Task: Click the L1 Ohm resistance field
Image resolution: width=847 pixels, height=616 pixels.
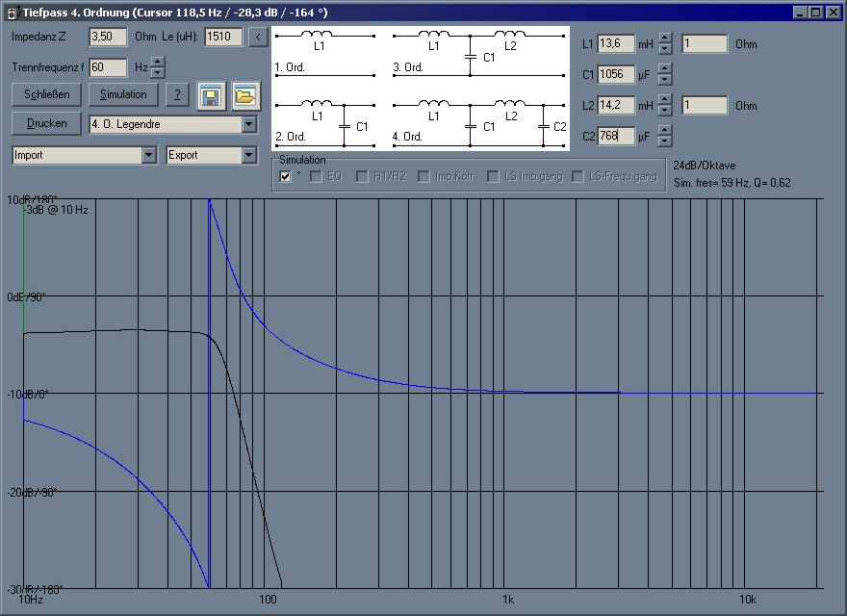Action: [705, 43]
